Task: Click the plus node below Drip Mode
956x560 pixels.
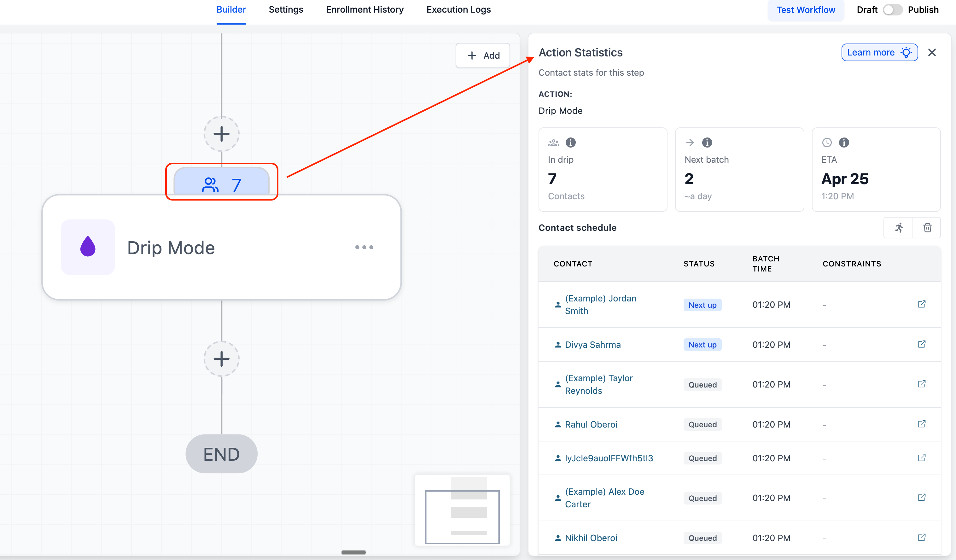Action: pyautogui.click(x=221, y=359)
